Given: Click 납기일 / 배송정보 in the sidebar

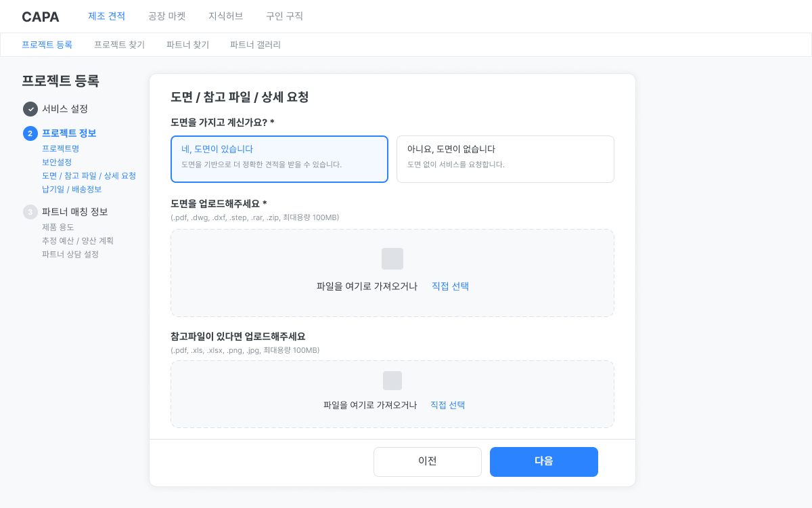Looking at the screenshot, I should coord(70,189).
